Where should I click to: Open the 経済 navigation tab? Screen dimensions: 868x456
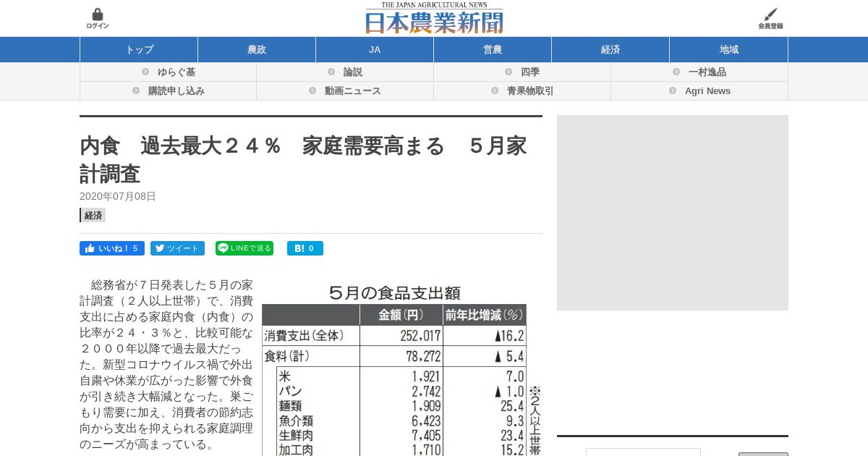[610, 49]
